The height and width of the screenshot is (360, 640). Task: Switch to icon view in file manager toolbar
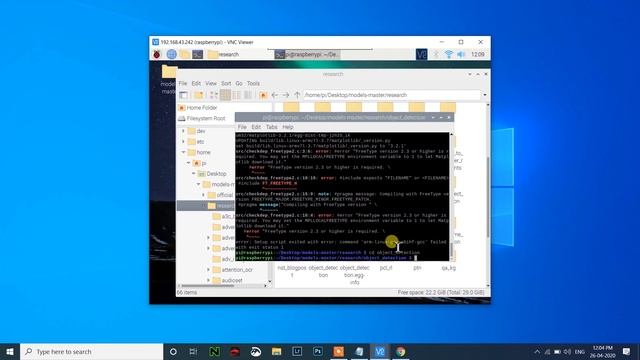point(214,95)
